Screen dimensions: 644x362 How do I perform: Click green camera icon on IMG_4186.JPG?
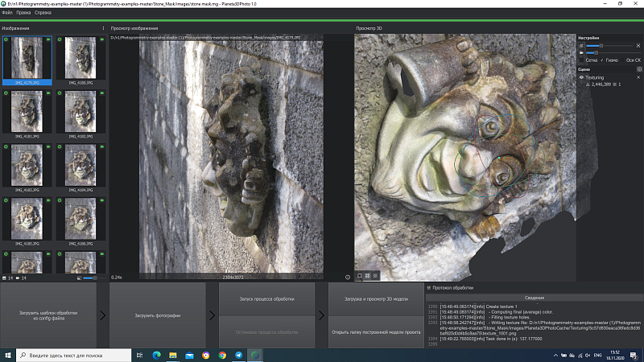tap(102, 200)
